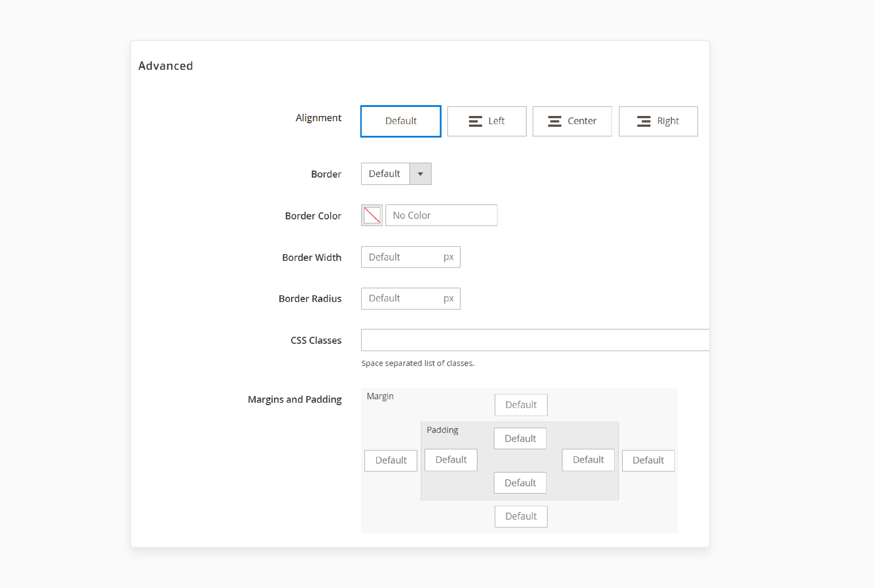Click the Margins and Padding label
Image resolution: width=874 pixels, height=588 pixels.
[x=295, y=399]
